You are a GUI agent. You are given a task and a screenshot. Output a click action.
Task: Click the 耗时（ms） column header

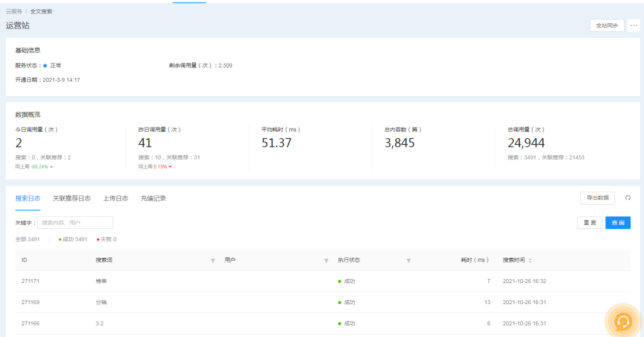pos(475,260)
